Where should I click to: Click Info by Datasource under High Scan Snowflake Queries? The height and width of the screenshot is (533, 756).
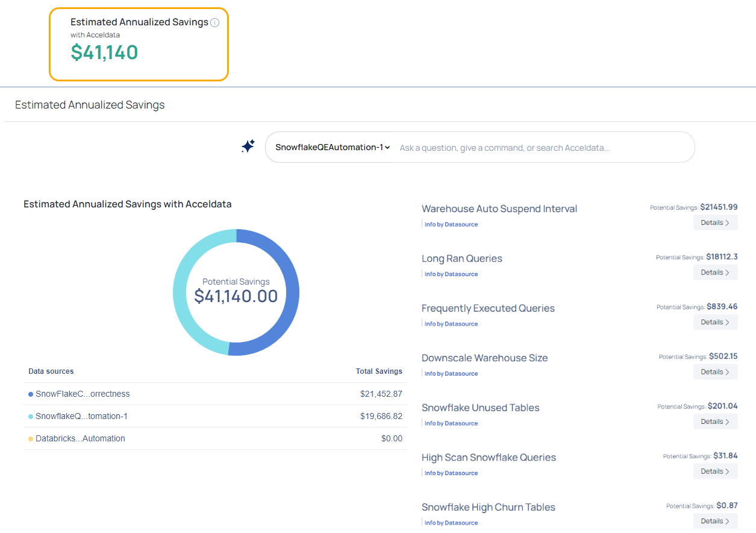451,473
